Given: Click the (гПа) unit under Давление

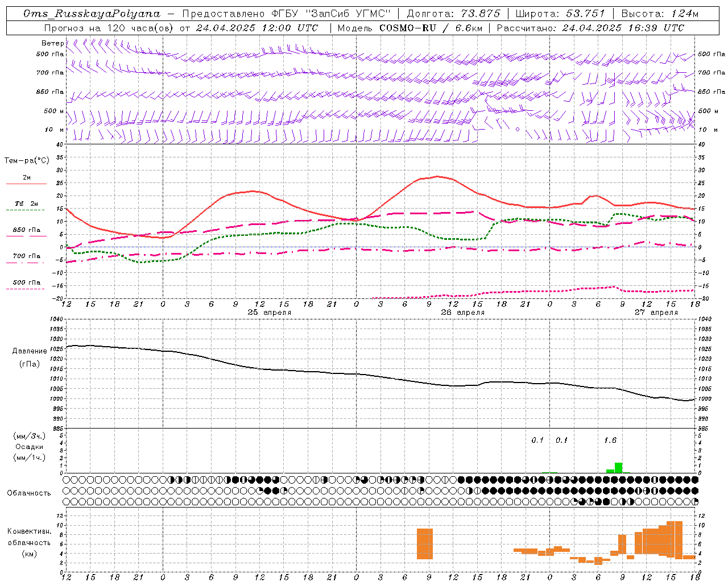Looking at the screenshot, I should click(29, 364).
